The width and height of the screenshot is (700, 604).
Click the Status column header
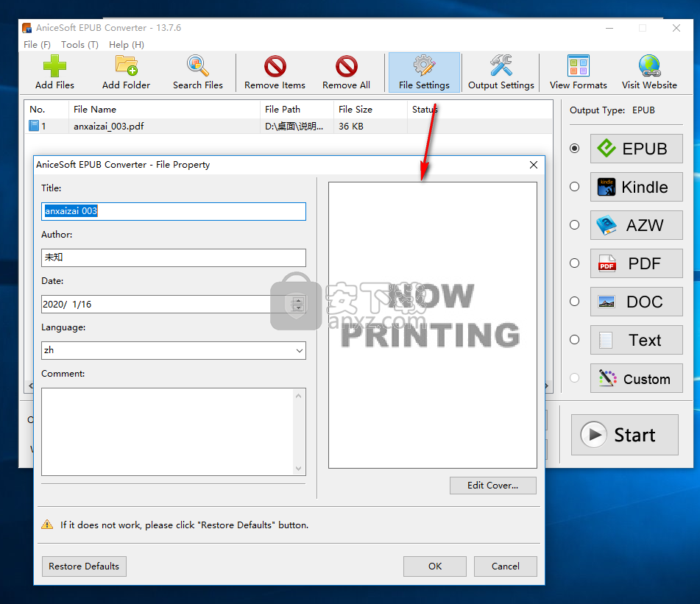point(480,110)
